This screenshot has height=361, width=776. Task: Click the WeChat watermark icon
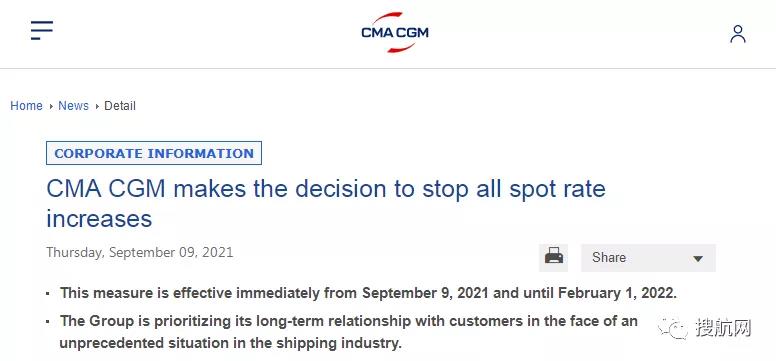[673, 328]
